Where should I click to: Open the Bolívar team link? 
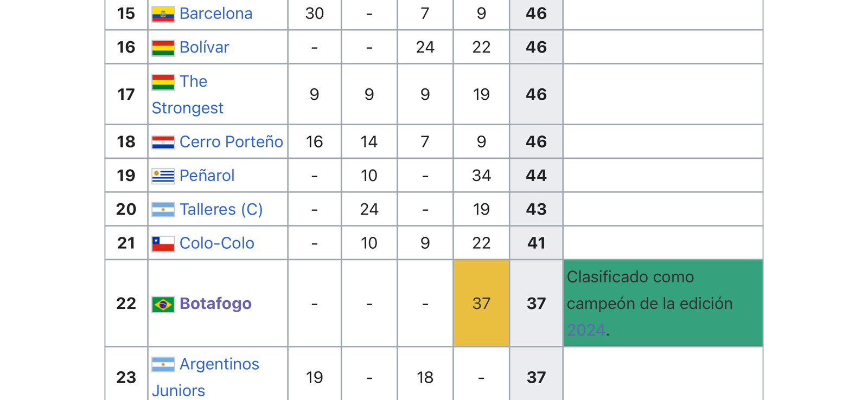coord(204,47)
